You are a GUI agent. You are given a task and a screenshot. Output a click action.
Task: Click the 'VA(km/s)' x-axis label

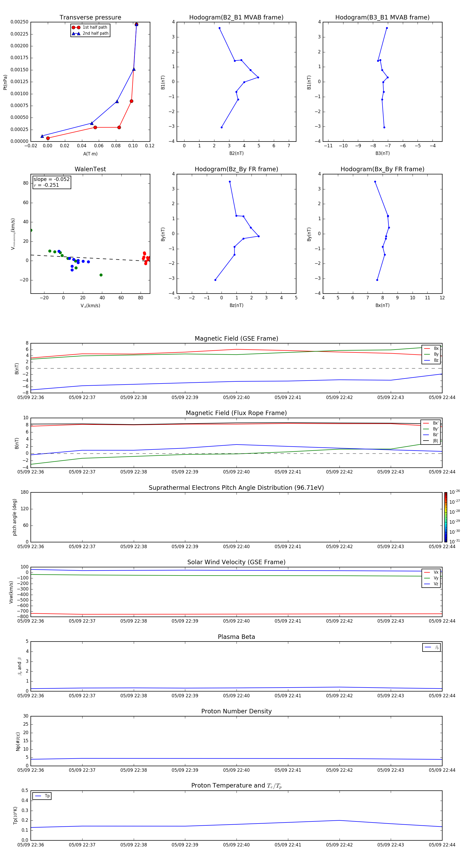(x=90, y=306)
